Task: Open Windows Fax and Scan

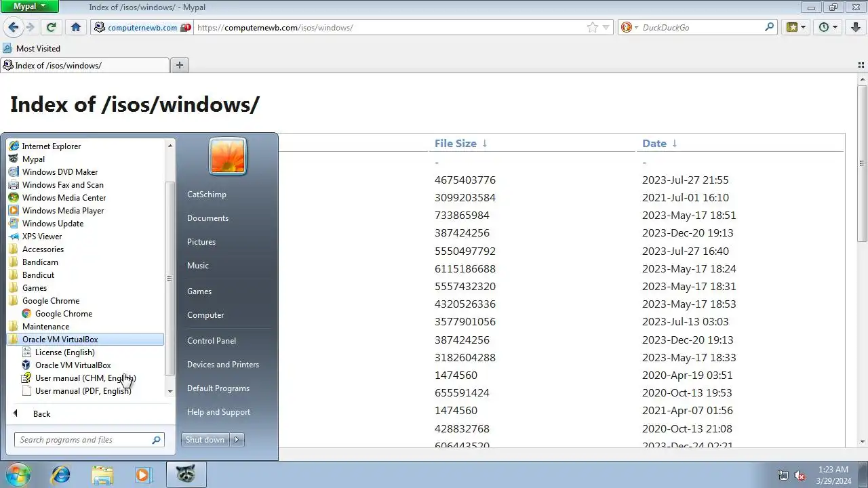Action: click(x=85, y=185)
